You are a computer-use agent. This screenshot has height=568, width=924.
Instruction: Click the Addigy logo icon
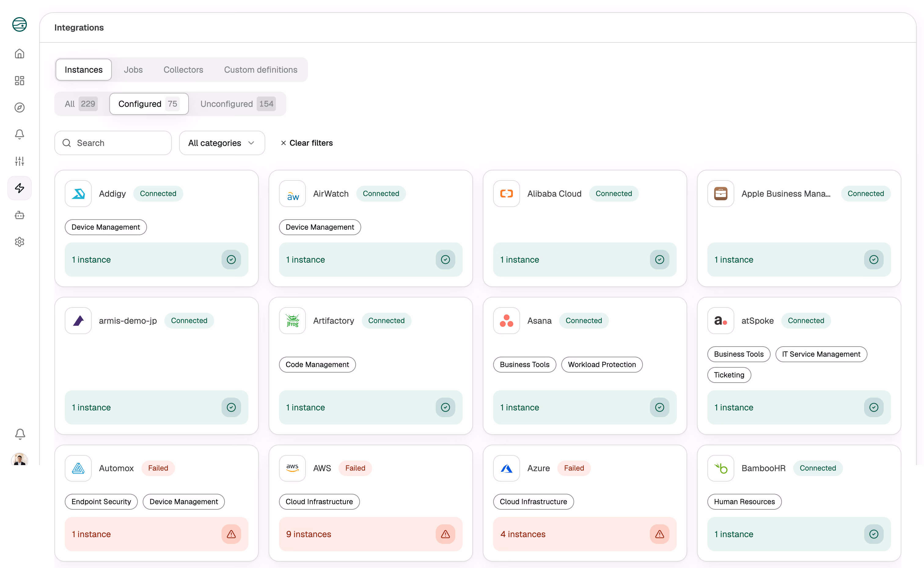tap(78, 194)
